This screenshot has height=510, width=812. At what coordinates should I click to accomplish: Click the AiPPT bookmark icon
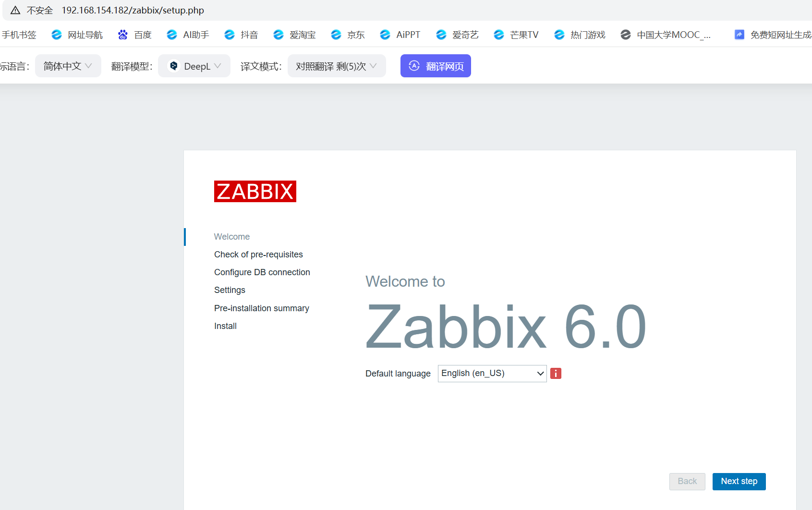coord(385,35)
